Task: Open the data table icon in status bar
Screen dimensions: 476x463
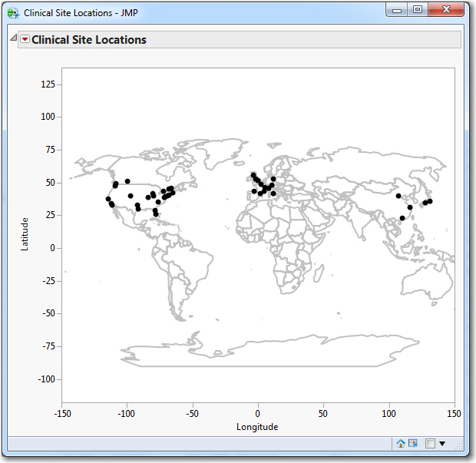Action: (413, 443)
